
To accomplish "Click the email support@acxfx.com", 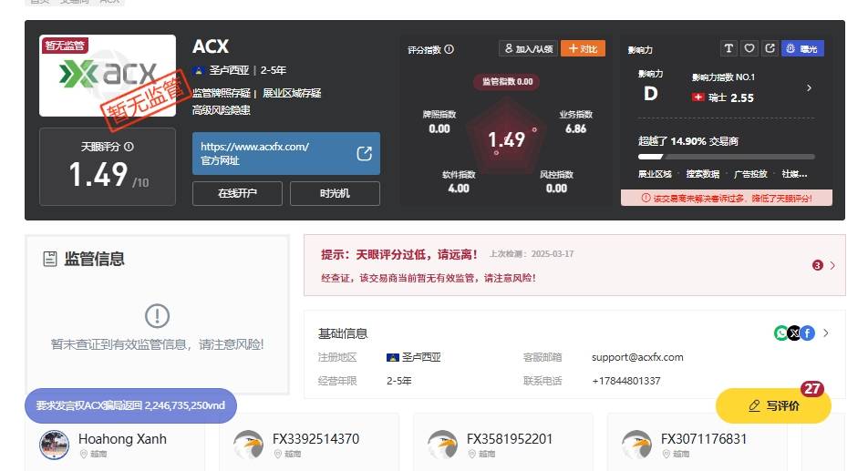I will [637, 357].
